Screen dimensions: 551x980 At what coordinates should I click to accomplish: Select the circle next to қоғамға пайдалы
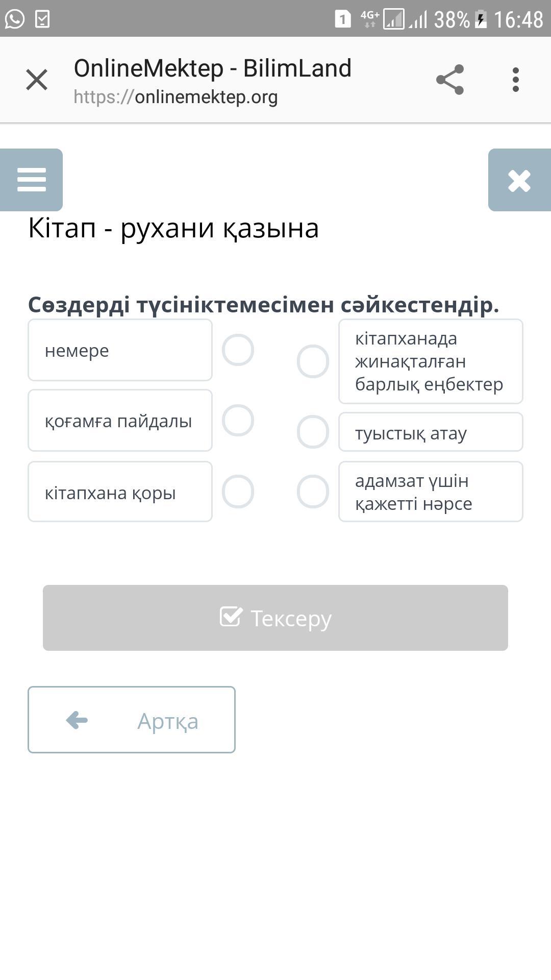(x=238, y=421)
